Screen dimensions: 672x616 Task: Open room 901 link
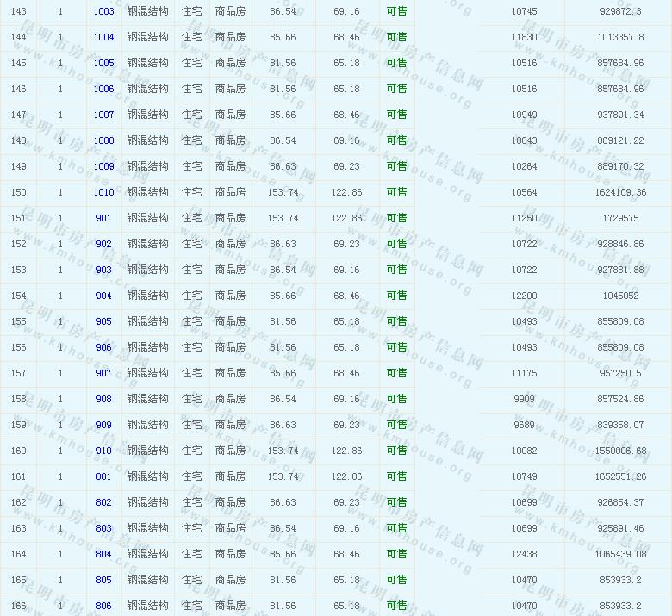(x=103, y=219)
